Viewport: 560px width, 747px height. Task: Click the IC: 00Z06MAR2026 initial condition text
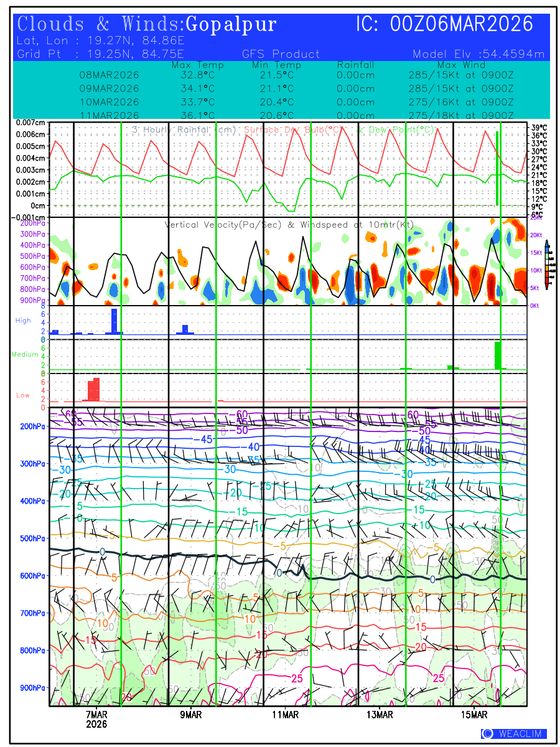click(444, 24)
